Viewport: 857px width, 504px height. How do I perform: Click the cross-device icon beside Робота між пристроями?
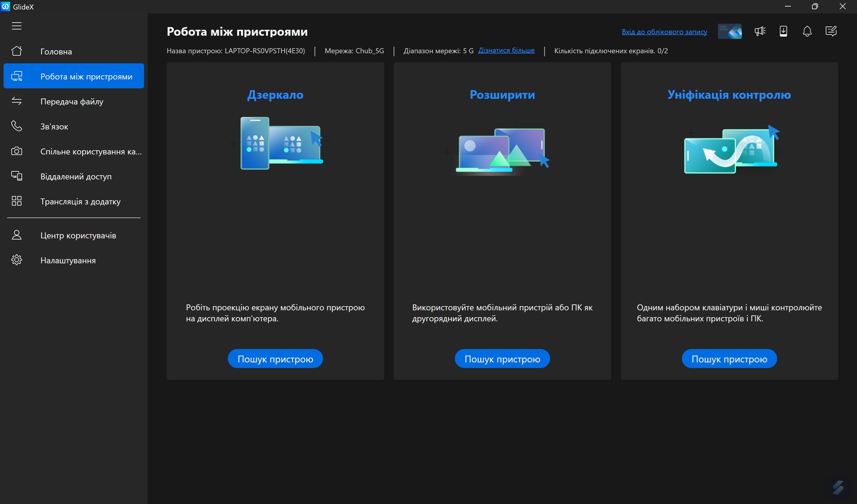[16, 76]
